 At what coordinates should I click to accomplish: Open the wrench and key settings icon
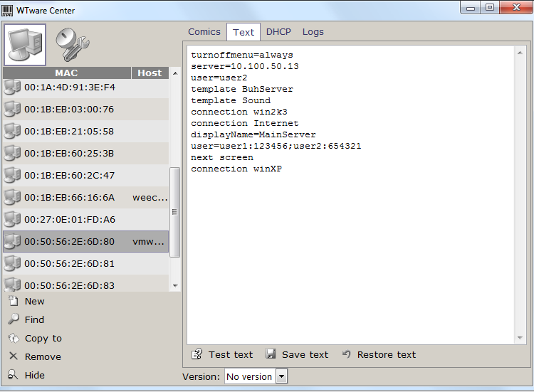(70, 44)
